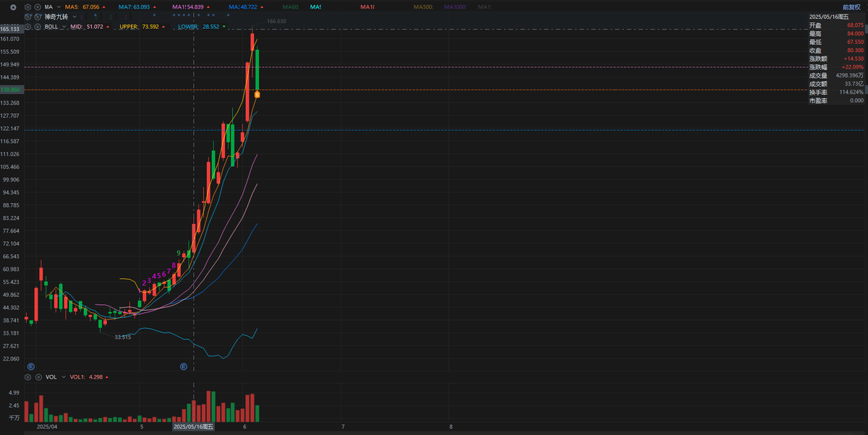Remove the VOL indicator panel
The width and height of the screenshot is (868, 435).
click(x=38, y=377)
